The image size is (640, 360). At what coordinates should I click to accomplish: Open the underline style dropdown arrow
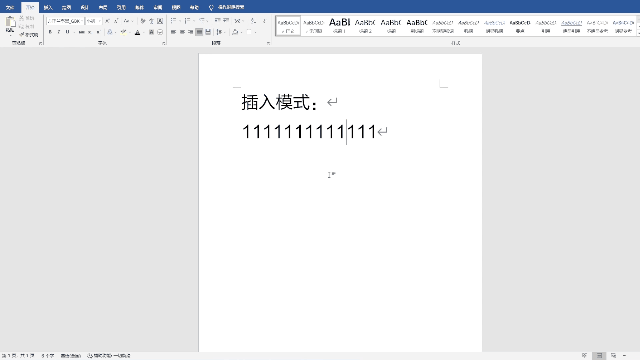74,32
